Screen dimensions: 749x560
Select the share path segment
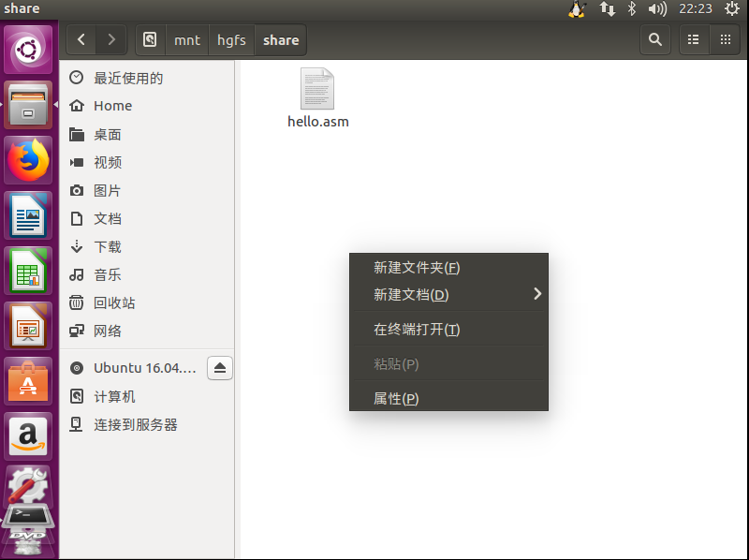click(x=281, y=39)
